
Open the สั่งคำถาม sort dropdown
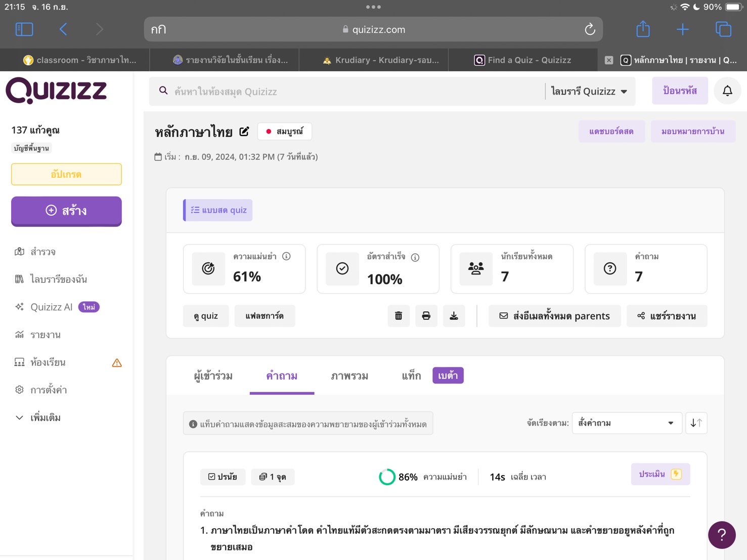point(627,423)
